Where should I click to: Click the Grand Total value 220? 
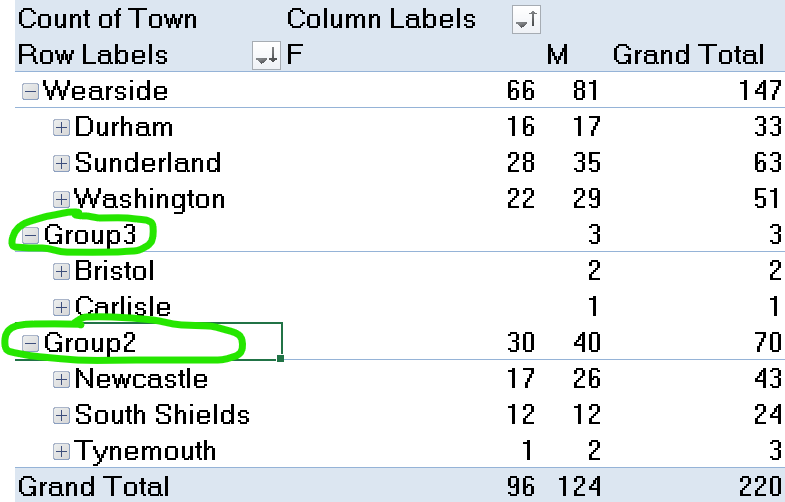[x=760, y=486]
